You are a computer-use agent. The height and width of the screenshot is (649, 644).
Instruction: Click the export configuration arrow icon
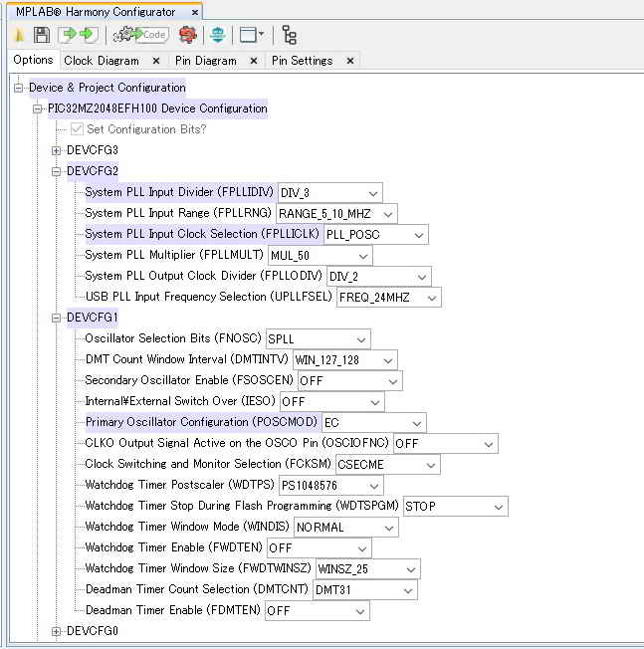(x=89, y=35)
